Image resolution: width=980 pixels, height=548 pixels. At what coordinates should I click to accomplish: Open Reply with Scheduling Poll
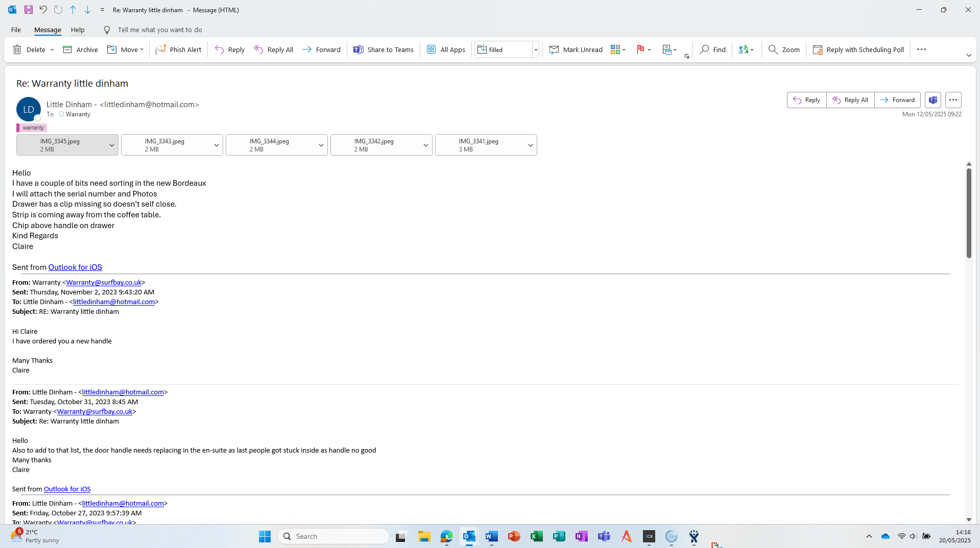[858, 49]
